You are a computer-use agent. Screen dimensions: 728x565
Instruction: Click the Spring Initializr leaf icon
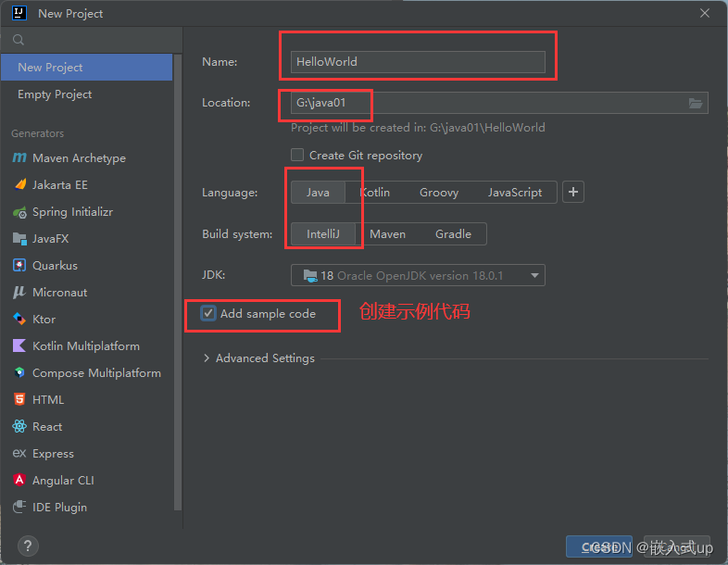19,212
